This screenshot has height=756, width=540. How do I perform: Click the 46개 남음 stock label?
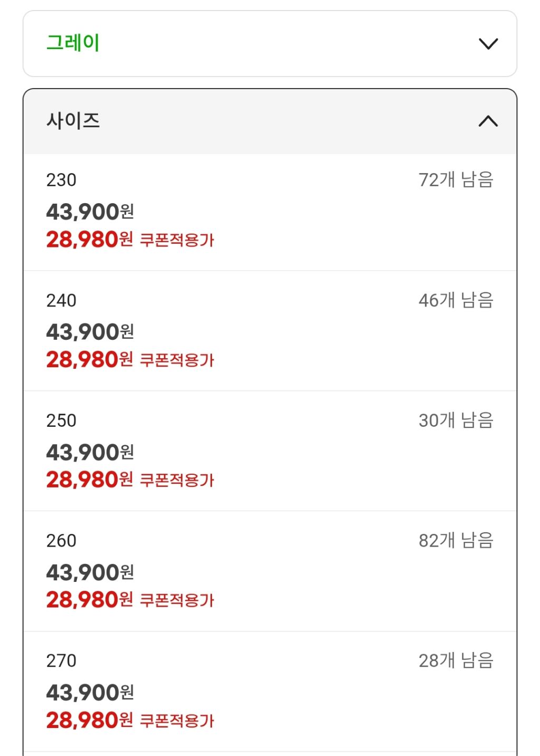tap(456, 300)
